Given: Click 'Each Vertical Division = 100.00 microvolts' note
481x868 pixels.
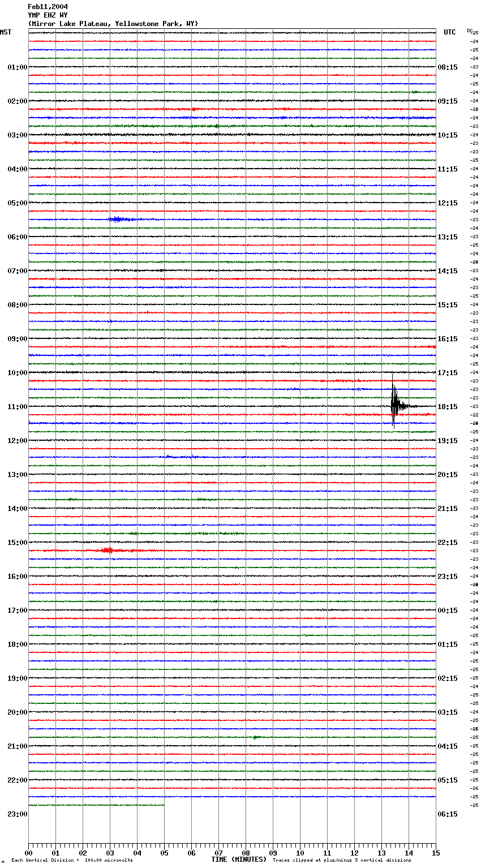Looking at the screenshot, I should pyautogui.click(x=72, y=861).
